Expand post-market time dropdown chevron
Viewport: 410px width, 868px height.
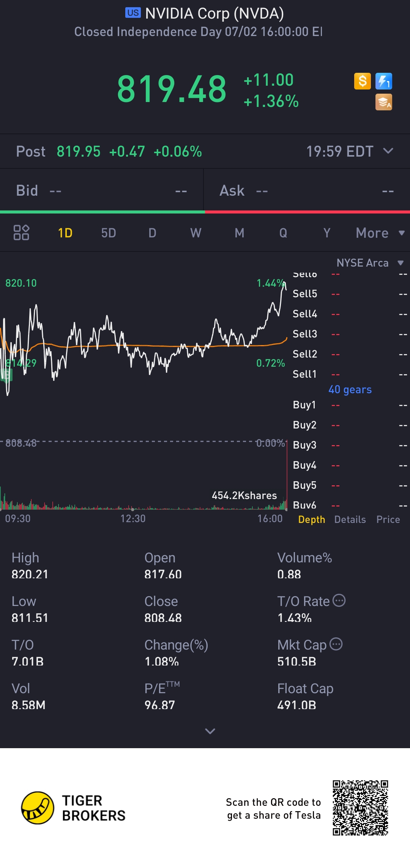point(388,151)
